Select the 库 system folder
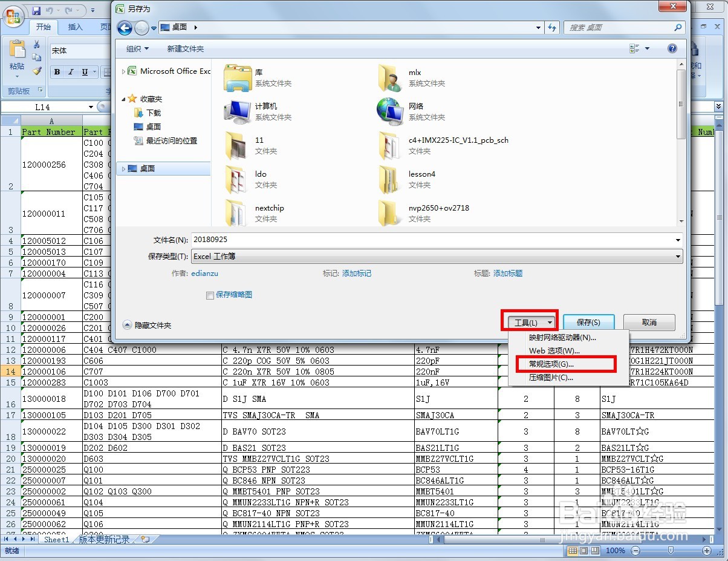Viewport: 728px width, 561px height. (x=258, y=77)
